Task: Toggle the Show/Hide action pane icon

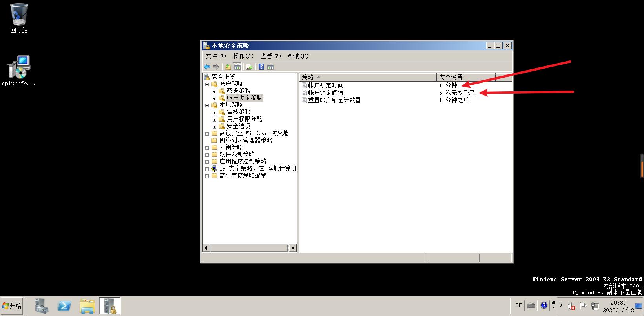Action: 270,67
